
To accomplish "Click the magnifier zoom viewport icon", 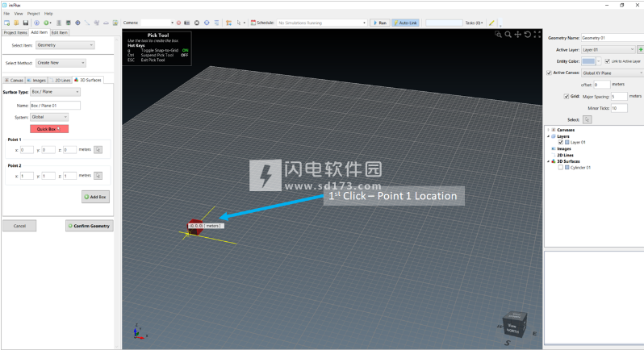I will click(x=508, y=35).
